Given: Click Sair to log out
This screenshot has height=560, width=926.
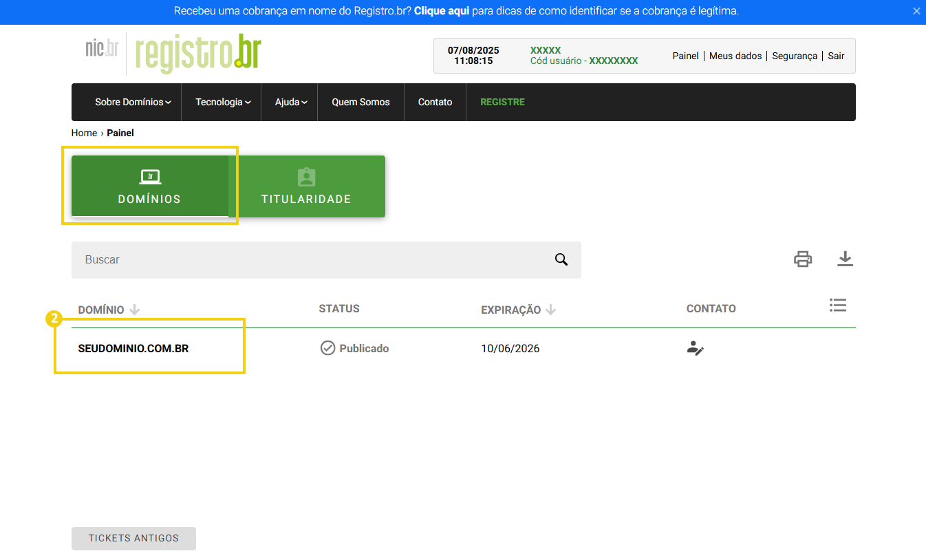Looking at the screenshot, I should (836, 56).
